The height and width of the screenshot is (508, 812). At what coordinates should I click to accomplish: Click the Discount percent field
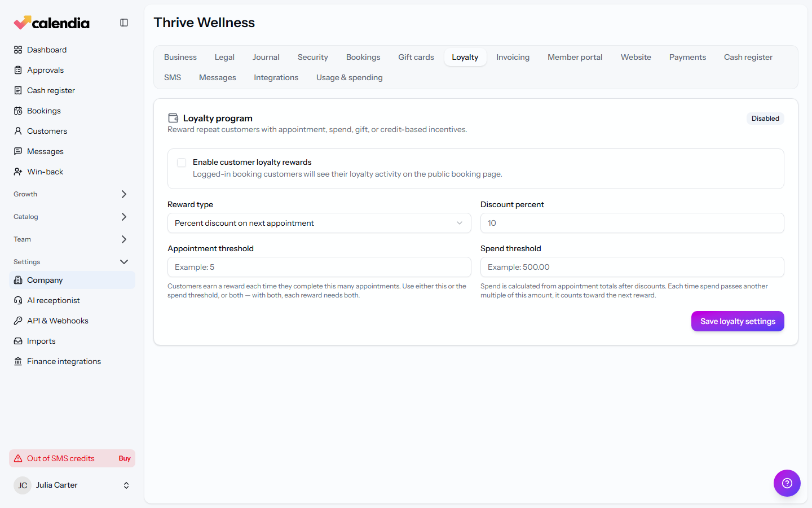[x=632, y=223]
